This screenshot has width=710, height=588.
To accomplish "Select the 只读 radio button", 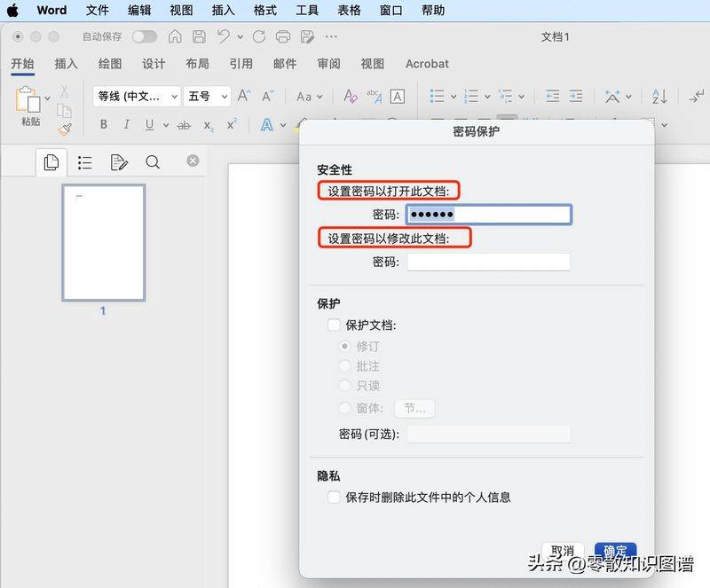I will [x=346, y=386].
